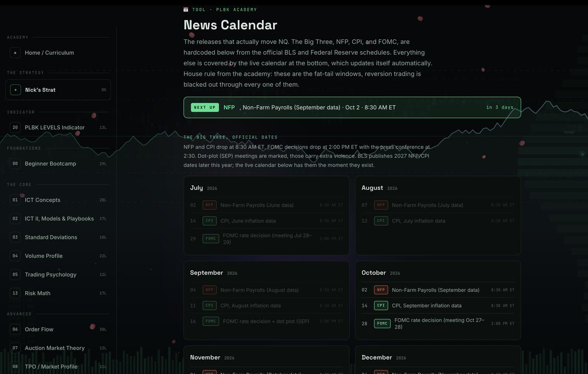Click the 06 badge beside Order Flow
The height and width of the screenshot is (374, 588).
point(15,329)
